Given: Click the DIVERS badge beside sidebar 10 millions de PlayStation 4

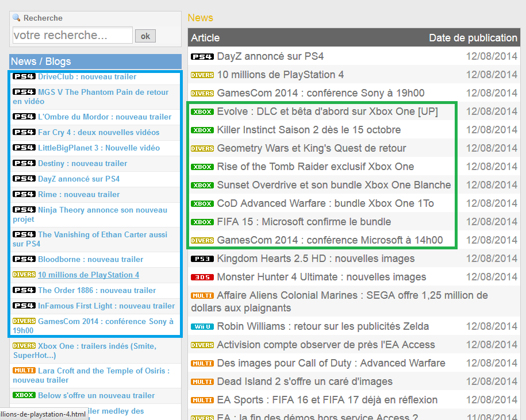Looking at the screenshot, I should (24, 275).
